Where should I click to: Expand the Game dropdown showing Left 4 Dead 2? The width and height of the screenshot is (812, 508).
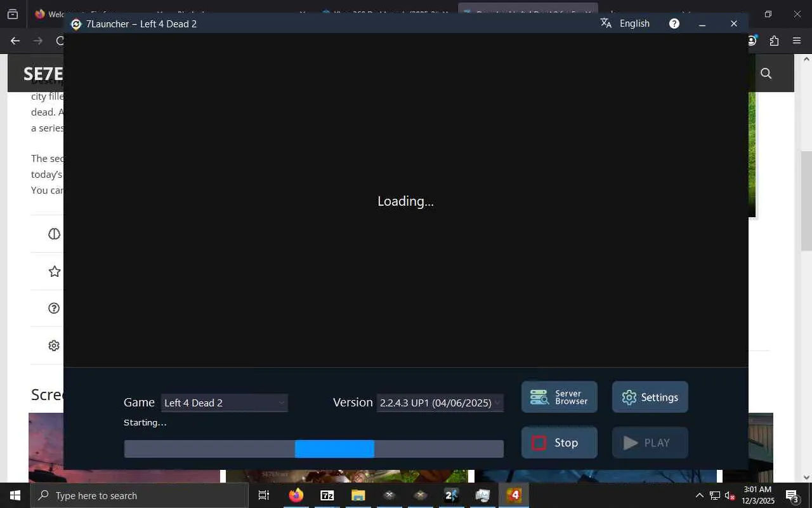coord(225,403)
